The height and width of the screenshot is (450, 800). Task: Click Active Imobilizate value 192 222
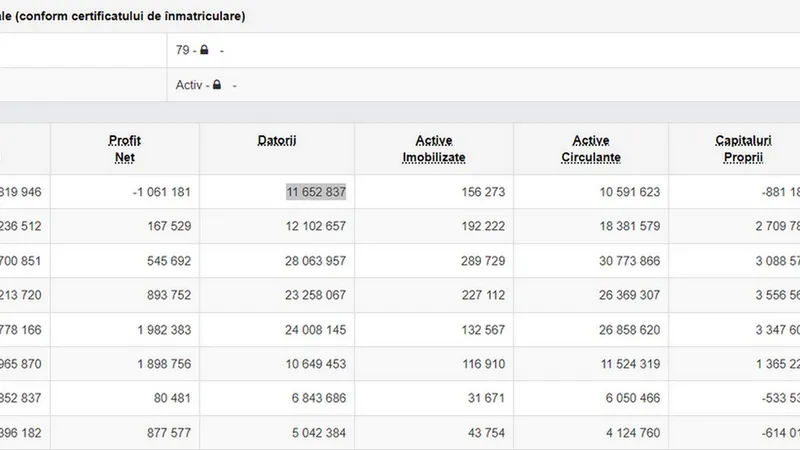point(483,226)
